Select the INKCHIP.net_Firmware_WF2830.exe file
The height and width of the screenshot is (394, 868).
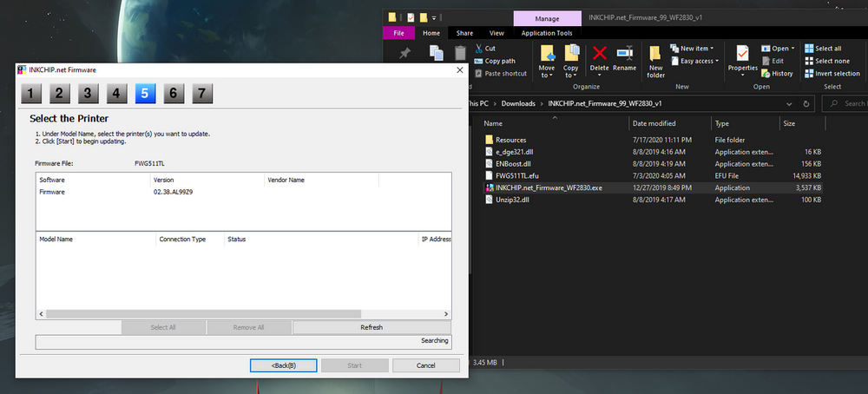(x=549, y=187)
